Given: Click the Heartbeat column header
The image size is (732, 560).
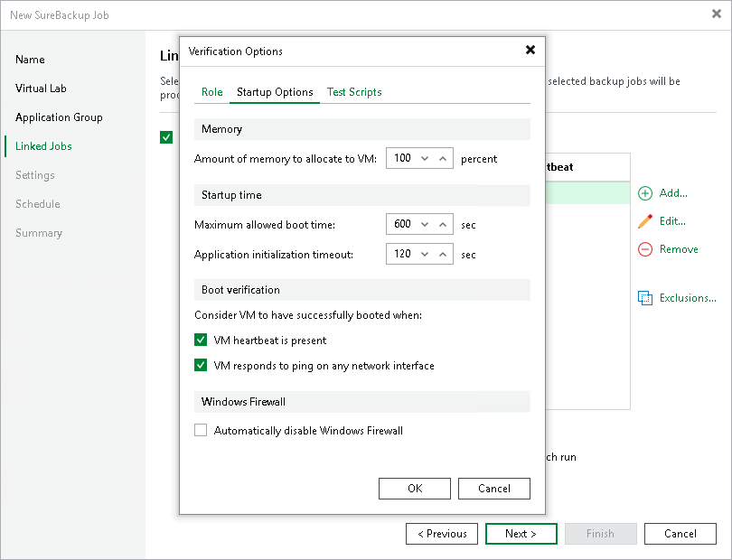Looking at the screenshot, I should (x=587, y=167).
